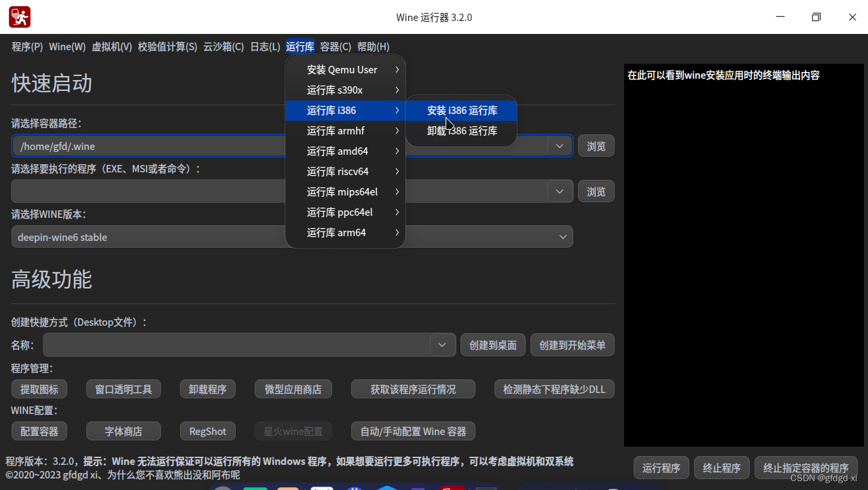Open the 校验值计算(S) menu

coord(167,47)
